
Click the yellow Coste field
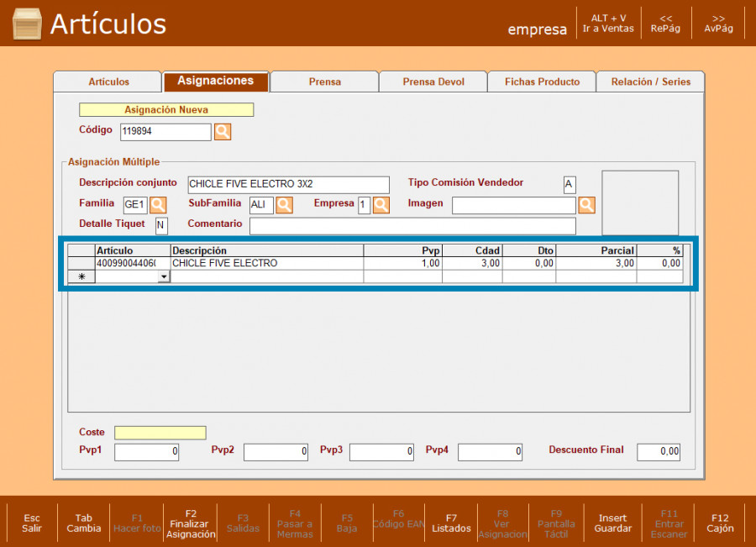point(160,433)
